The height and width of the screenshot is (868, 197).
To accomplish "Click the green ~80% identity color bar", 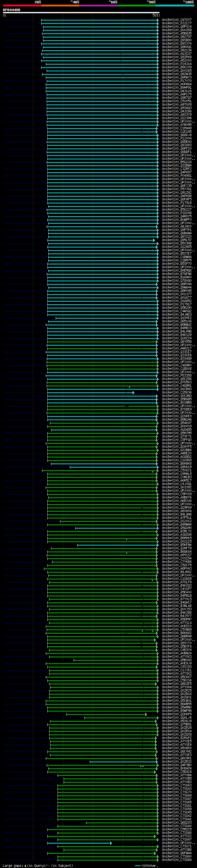I will [x=137, y=6].
